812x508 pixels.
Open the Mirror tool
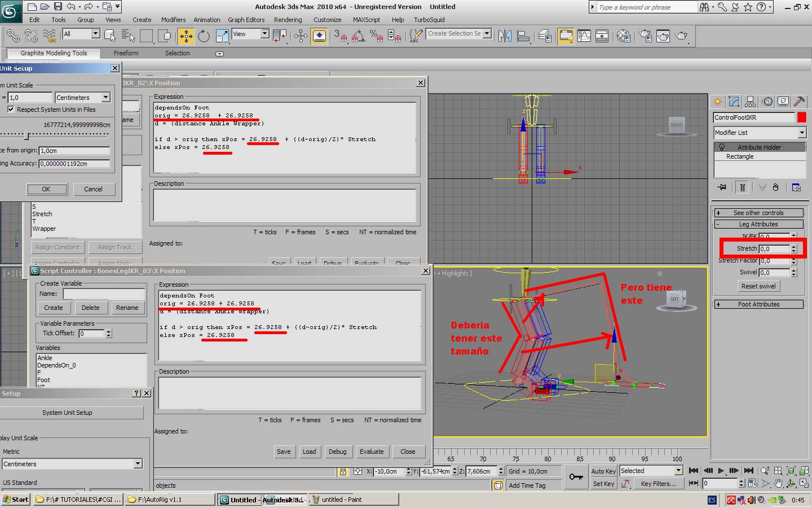point(505,36)
